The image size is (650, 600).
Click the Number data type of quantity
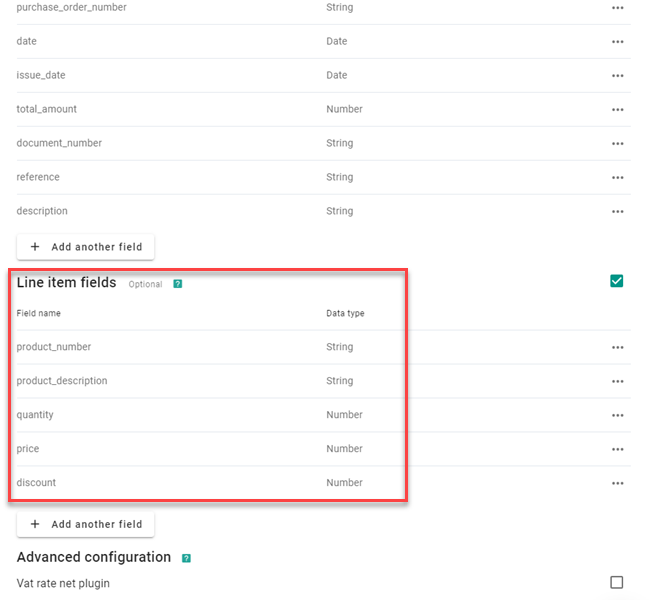pyautogui.click(x=344, y=415)
